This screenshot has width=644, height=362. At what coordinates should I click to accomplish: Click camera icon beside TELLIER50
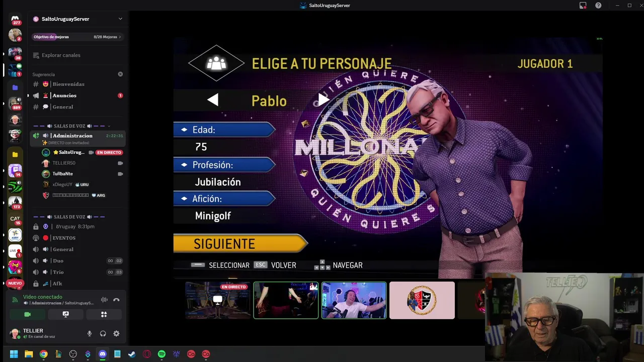120,163
